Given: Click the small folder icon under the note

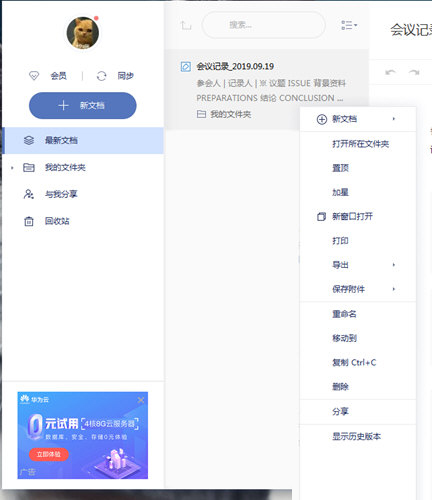Looking at the screenshot, I should (x=201, y=114).
